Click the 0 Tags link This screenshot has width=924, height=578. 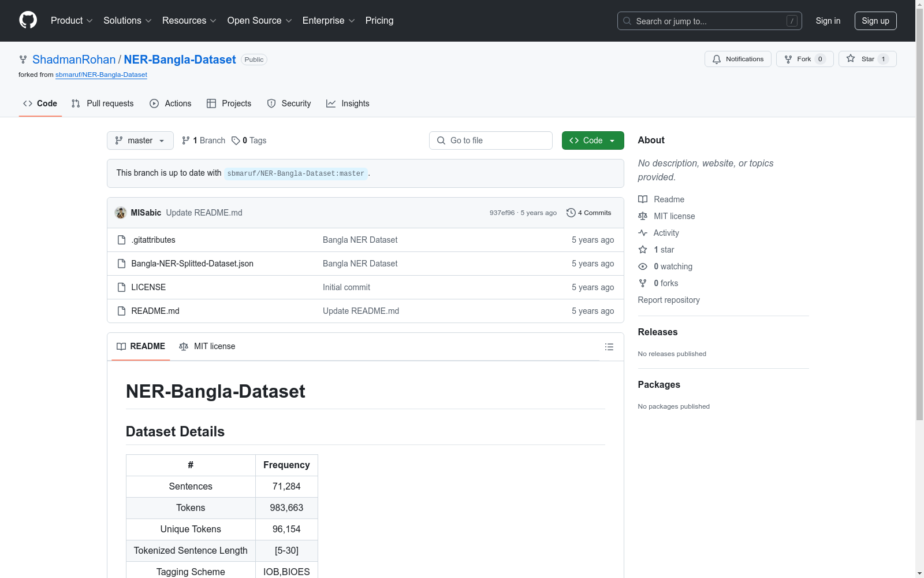[249, 140]
